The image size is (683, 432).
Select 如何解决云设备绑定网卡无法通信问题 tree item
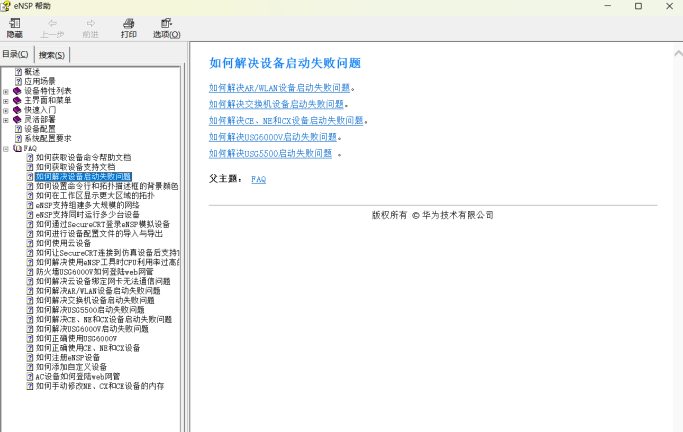pyautogui.click(x=103, y=281)
